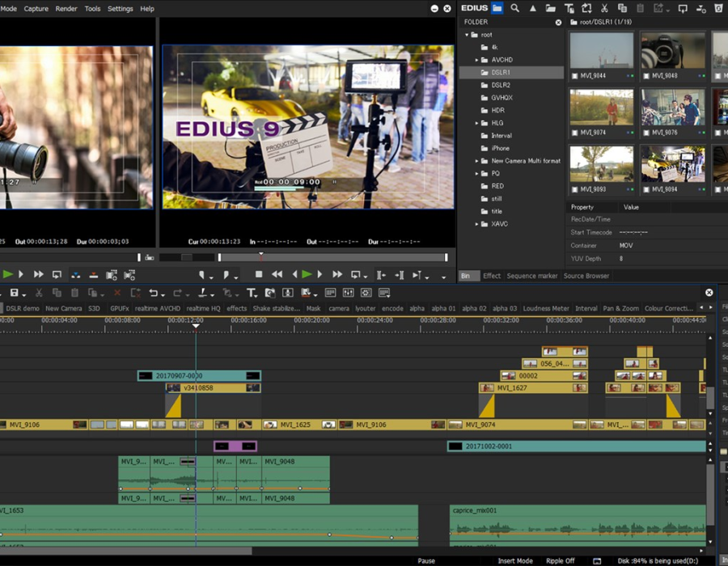Viewport: 728px width, 566px height.
Task: Click the move up folder triangle icon in bin
Action: [x=532, y=8]
